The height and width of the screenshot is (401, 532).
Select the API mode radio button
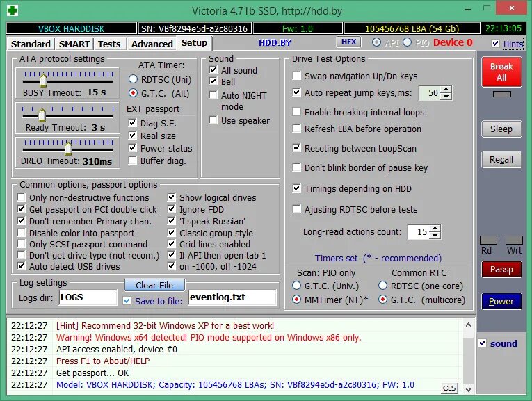(376, 42)
